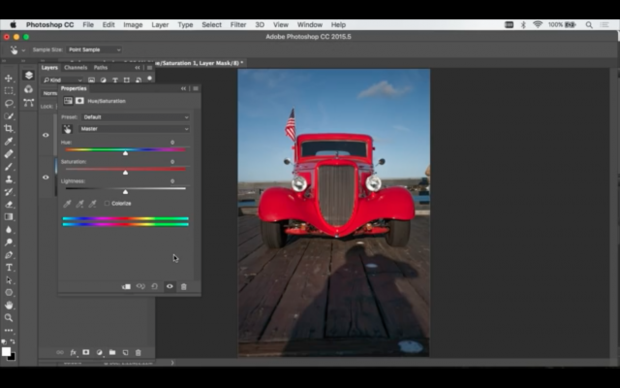Select the Eraser tool
The width and height of the screenshot is (620, 388).
point(8,204)
